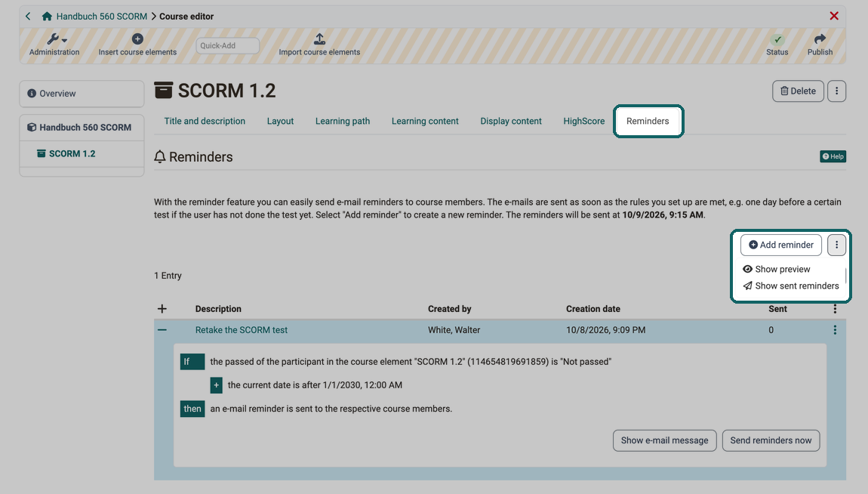The width and height of the screenshot is (868, 494).
Task: Switch to the Layout tab
Action: [x=280, y=122]
